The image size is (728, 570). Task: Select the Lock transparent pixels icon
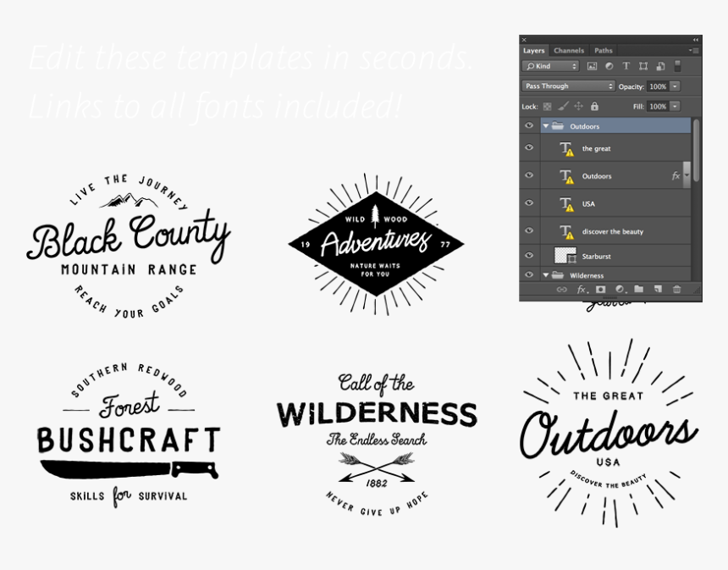pos(549,106)
